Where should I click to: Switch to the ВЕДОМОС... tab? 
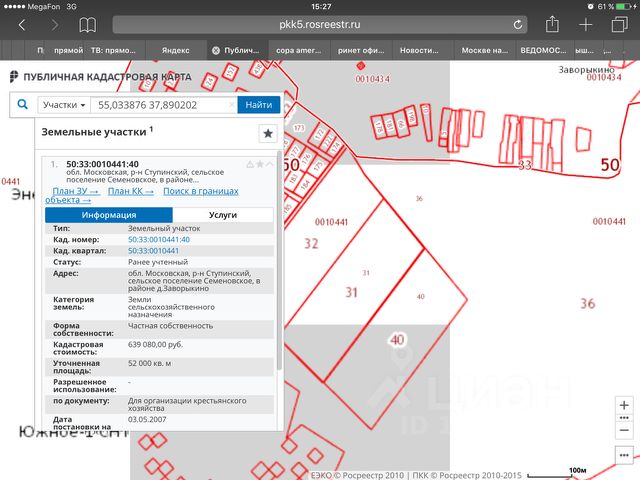[543, 51]
